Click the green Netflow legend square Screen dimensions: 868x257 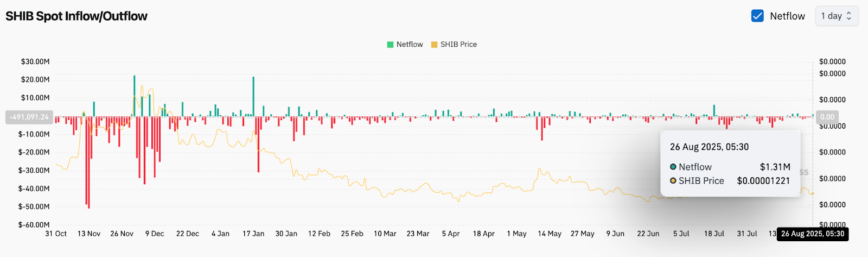390,45
